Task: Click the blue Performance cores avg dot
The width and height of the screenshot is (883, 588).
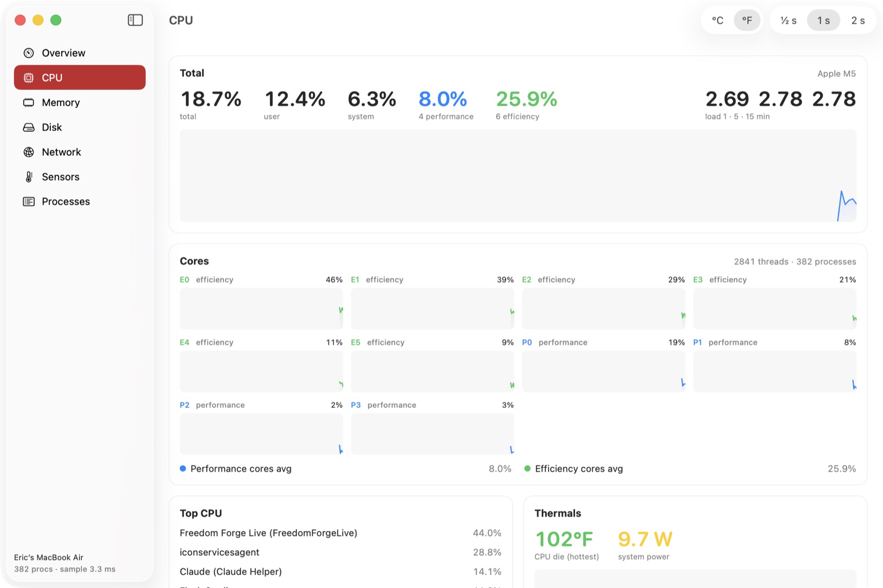Action: 183,469
